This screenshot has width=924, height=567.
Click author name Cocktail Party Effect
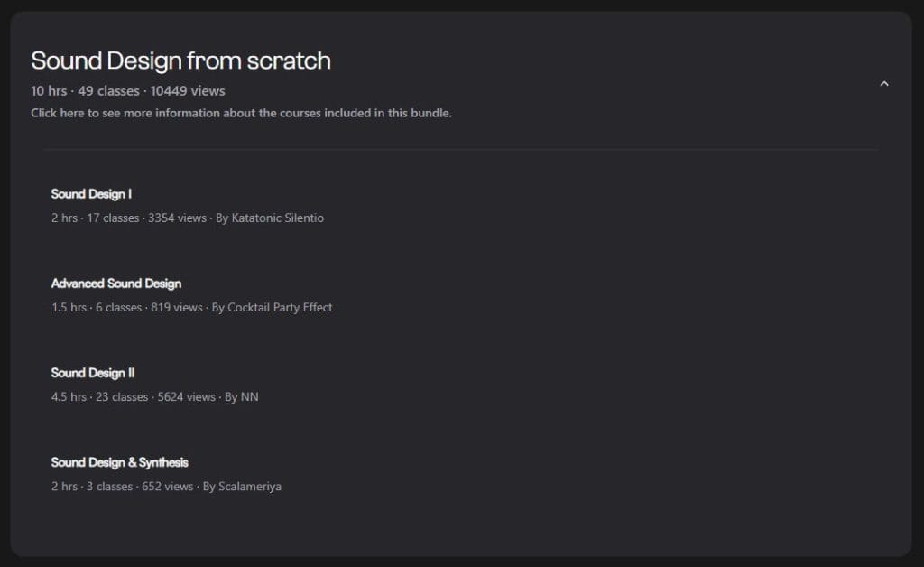[x=280, y=307]
